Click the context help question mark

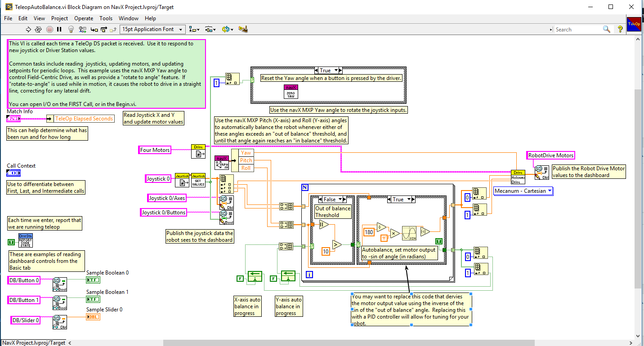point(620,29)
